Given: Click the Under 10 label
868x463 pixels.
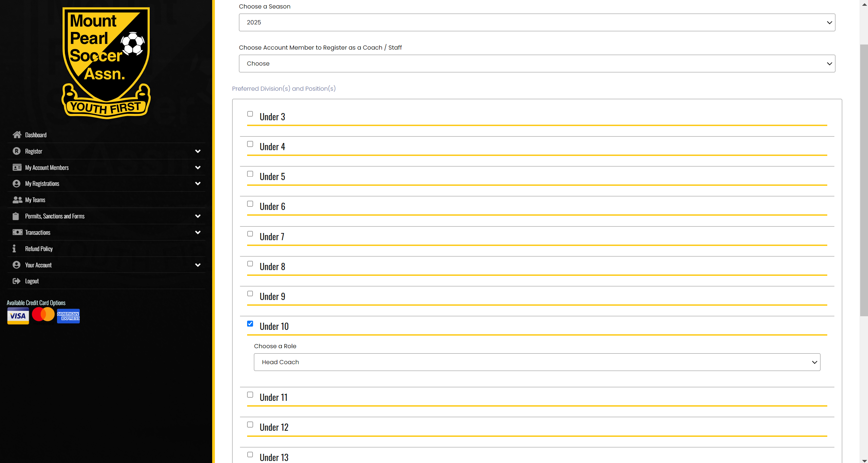Looking at the screenshot, I should pos(274,326).
